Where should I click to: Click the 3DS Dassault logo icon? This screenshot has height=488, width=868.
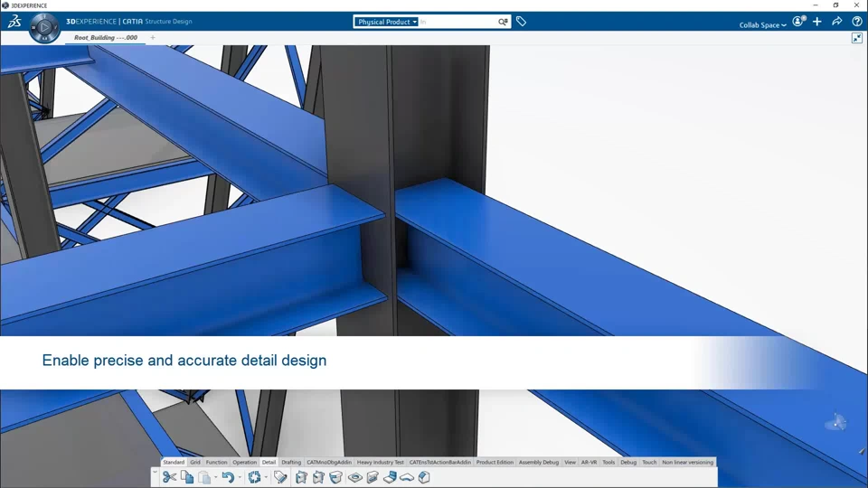click(x=14, y=22)
